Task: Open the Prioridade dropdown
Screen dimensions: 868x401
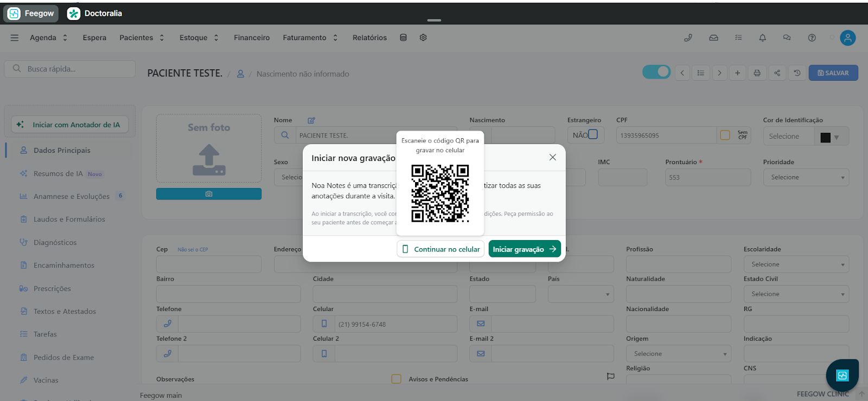Action: (x=806, y=177)
